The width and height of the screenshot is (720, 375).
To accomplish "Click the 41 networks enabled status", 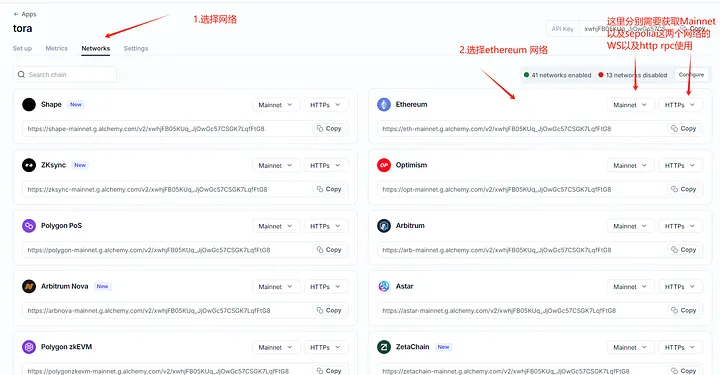I will click(x=557, y=75).
